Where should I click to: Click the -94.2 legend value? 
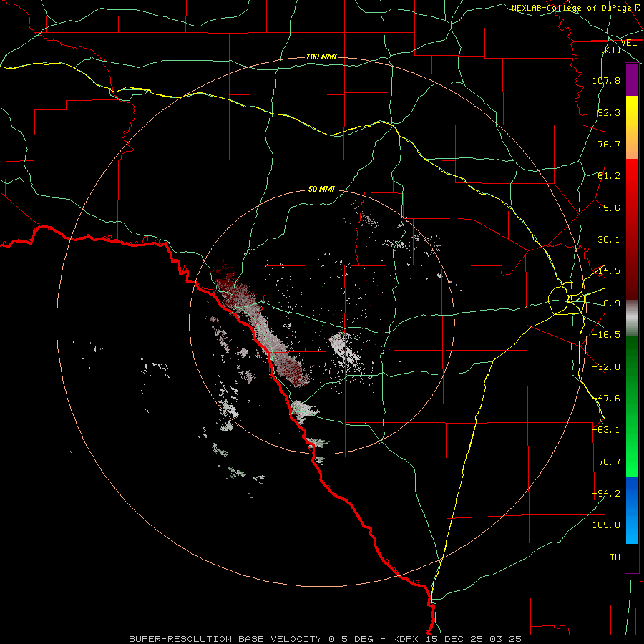(x=606, y=494)
